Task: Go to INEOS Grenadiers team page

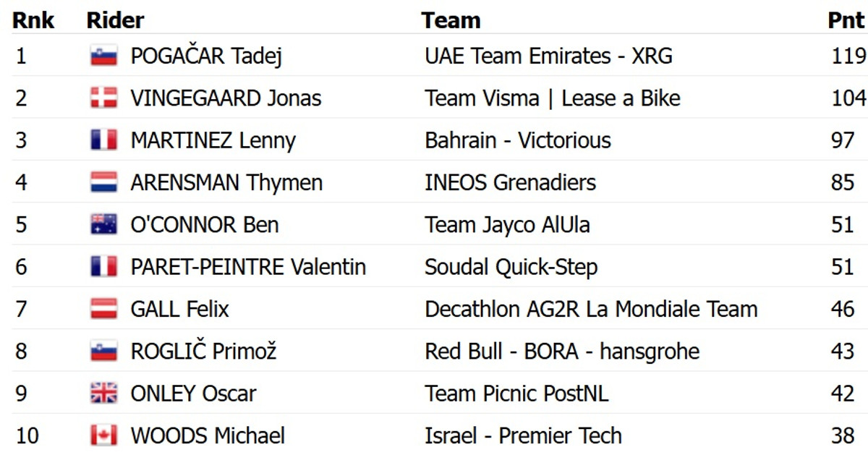Action: pos(510,182)
